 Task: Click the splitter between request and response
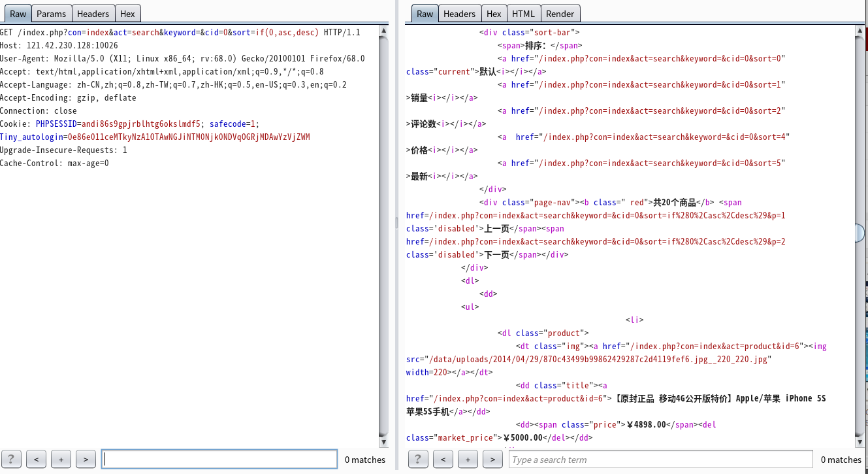click(396, 224)
